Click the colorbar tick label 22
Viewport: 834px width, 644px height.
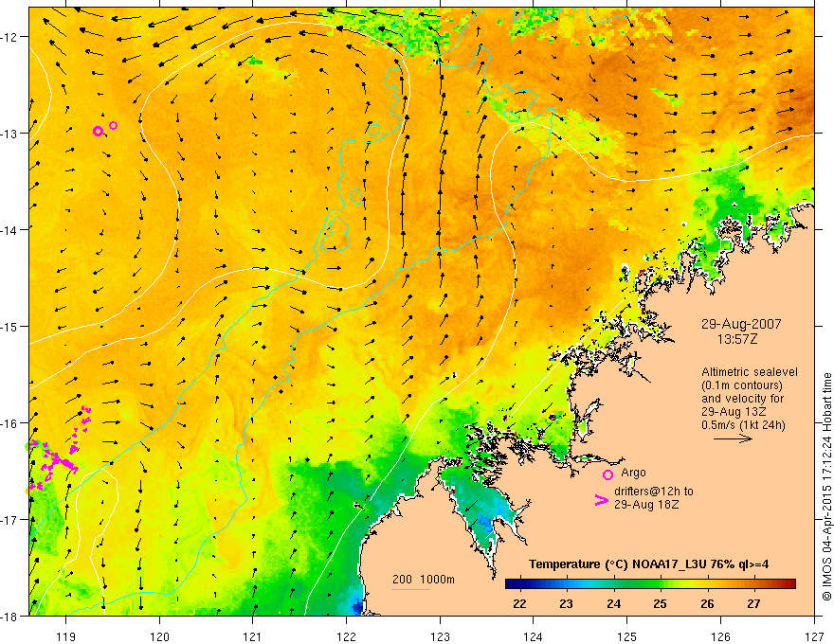pyautogui.click(x=519, y=603)
